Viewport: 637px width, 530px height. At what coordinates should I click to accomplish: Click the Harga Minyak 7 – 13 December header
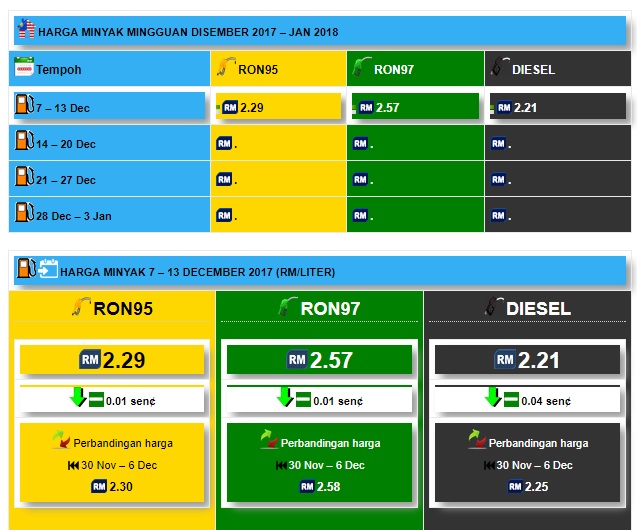198,271
